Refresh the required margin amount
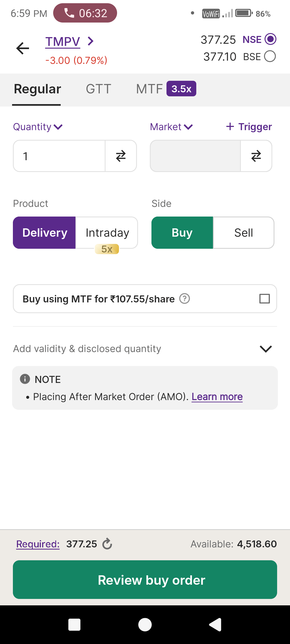290x644 pixels. 107,544
